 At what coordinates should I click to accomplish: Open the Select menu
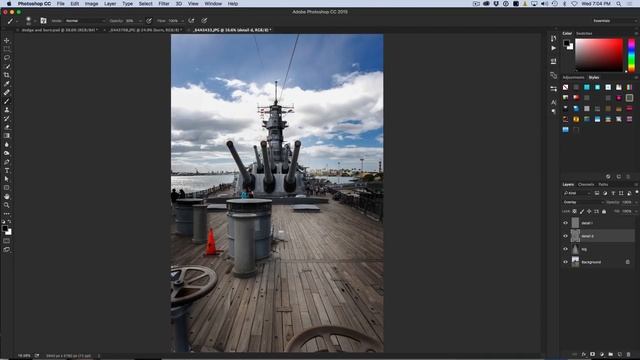click(x=145, y=4)
